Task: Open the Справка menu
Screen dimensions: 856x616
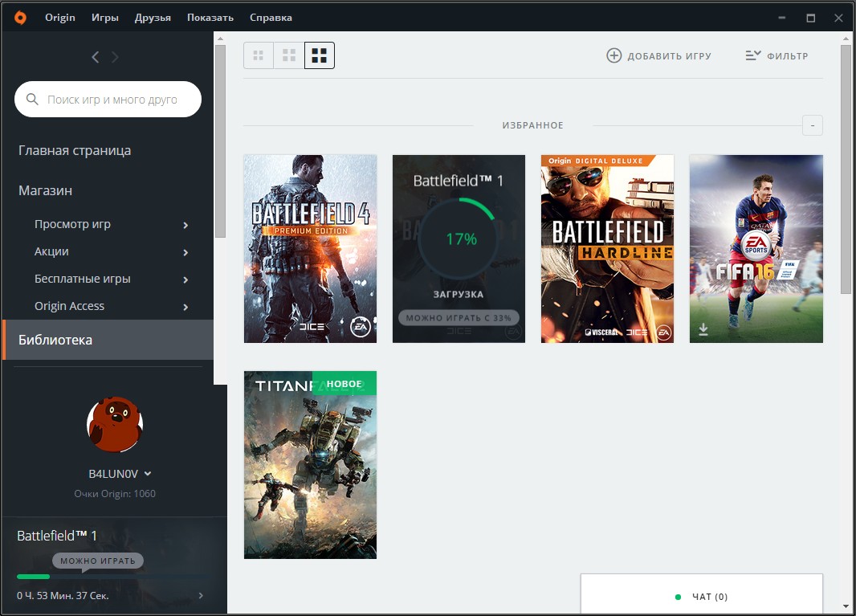Action: point(271,18)
